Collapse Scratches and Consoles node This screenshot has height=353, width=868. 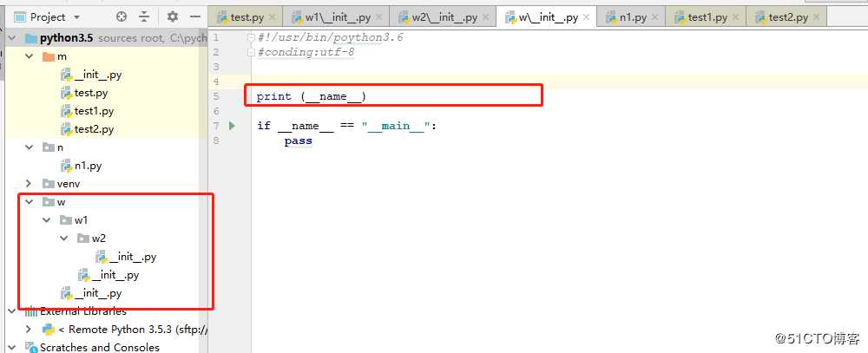tap(12, 348)
